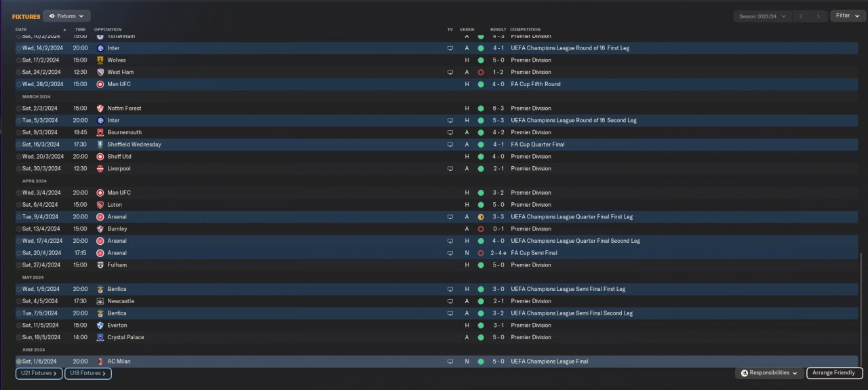Click the Sheff Utd club badge
Image resolution: width=868 pixels, height=390 pixels.
pos(100,157)
